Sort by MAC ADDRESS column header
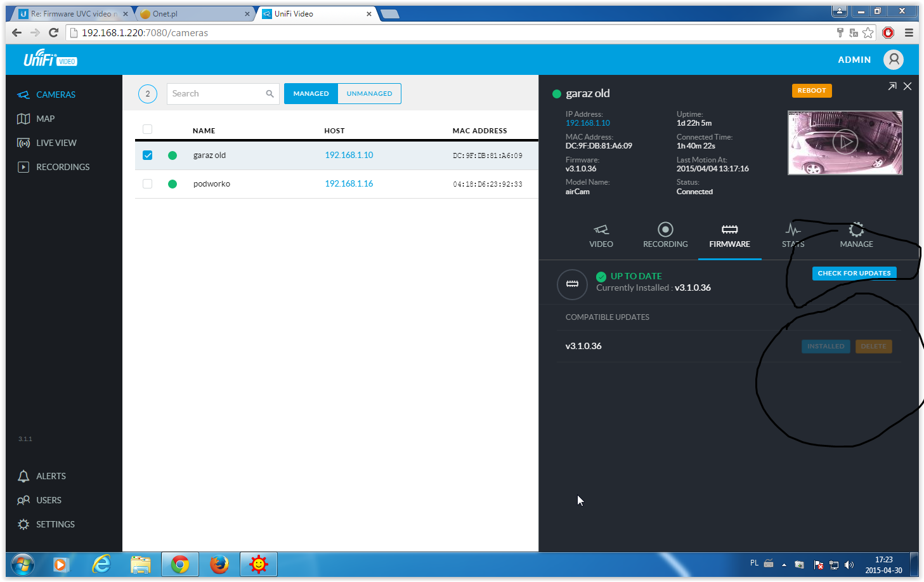Screen dimensions: 924x582 pos(479,131)
